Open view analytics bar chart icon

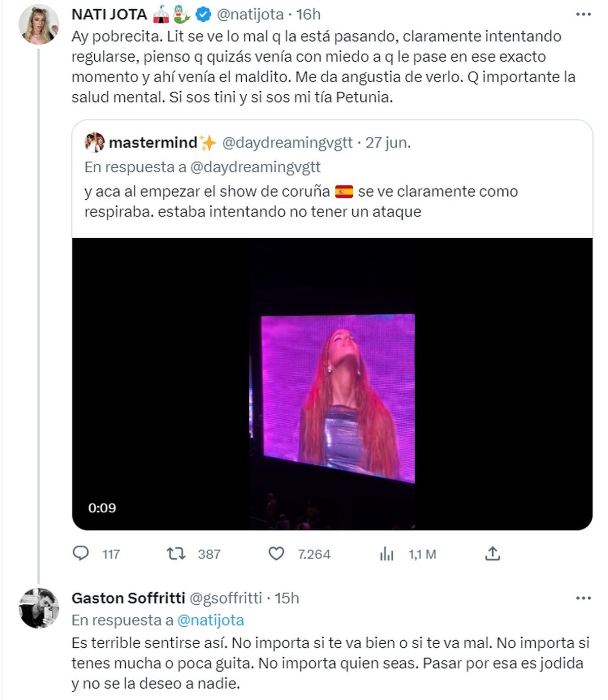(387, 554)
